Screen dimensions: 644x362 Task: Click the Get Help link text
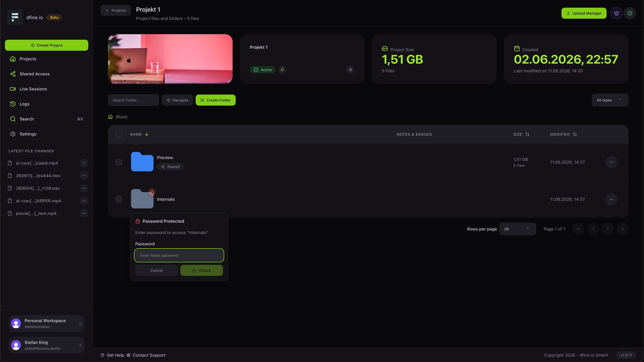click(115, 355)
